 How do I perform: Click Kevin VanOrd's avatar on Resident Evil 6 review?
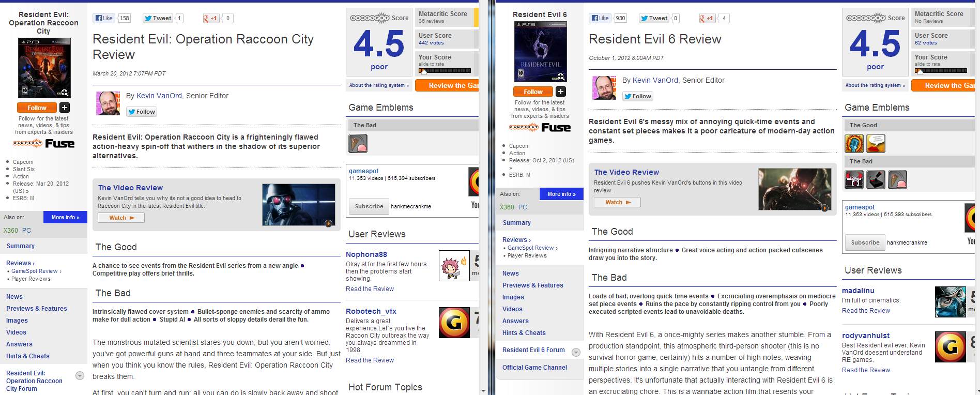[604, 88]
